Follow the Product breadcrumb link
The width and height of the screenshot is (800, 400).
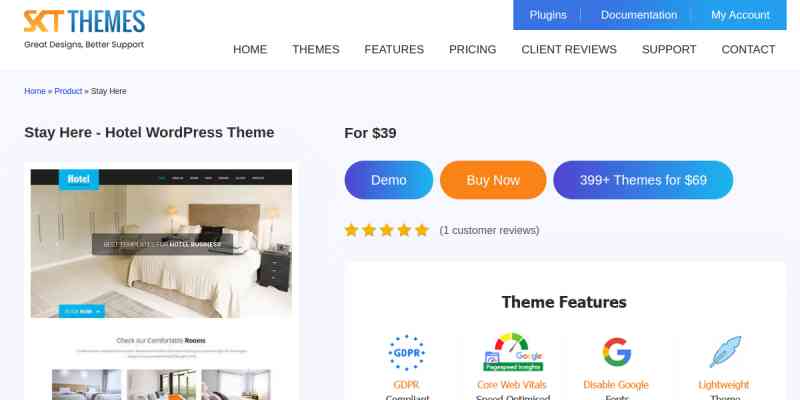(68, 91)
